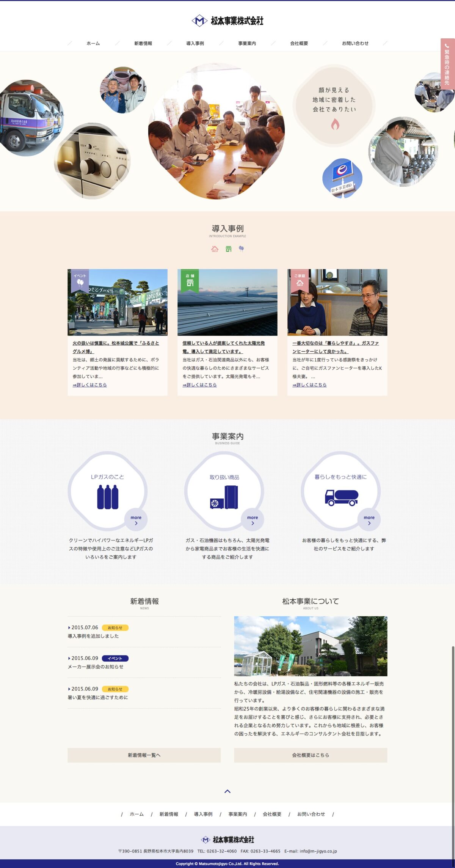The image size is (455, 868).
Task: Open news メーカー展示会のお知らせ
Action: (x=96, y=667)
